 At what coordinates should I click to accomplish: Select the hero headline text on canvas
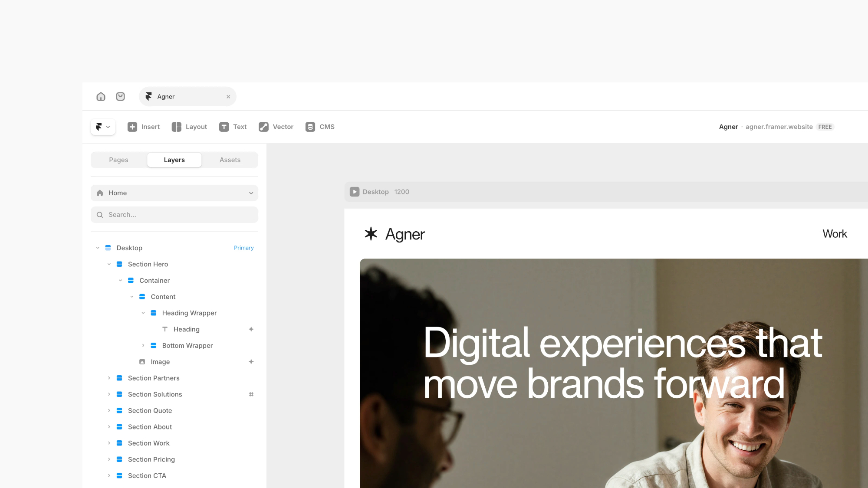(x=622, y=363)
